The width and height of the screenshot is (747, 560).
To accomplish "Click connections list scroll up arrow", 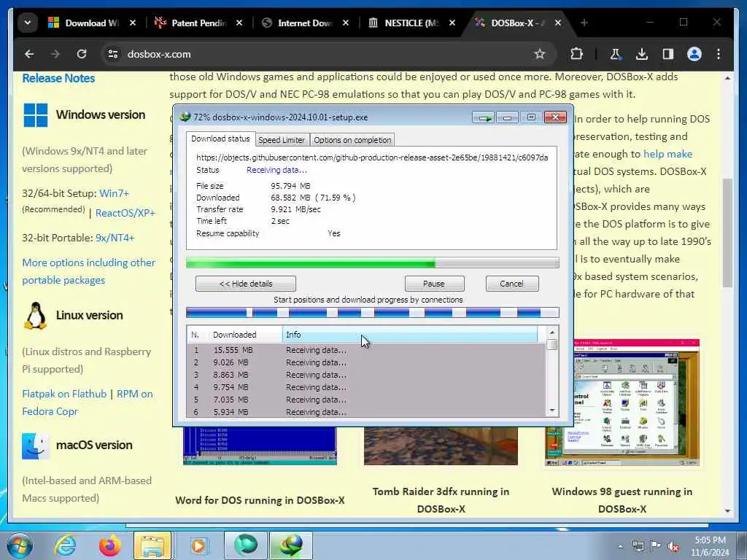I will pyautogui.click(x=552, y=332).
